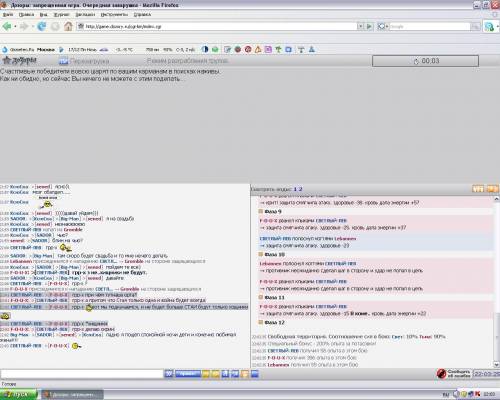The width and height of the screenshot is (500, 400).
Task: Open the Файл menu
Action: 8,15
